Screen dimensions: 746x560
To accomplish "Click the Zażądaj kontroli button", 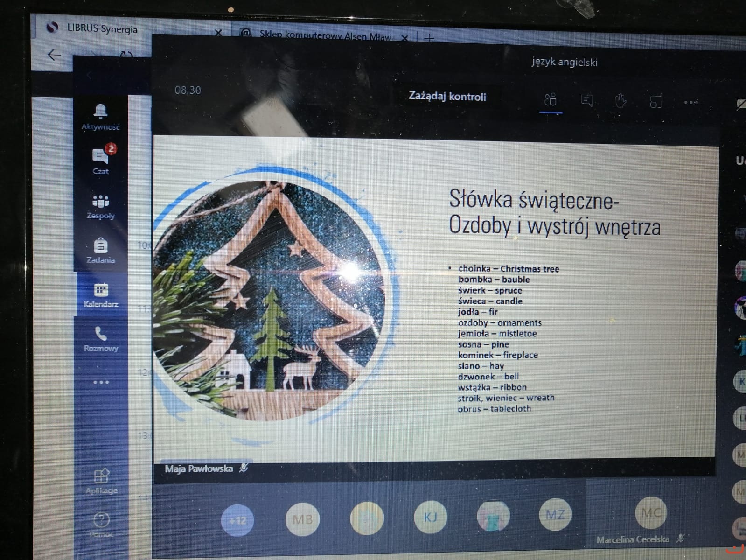I will [x=447, y=96].
